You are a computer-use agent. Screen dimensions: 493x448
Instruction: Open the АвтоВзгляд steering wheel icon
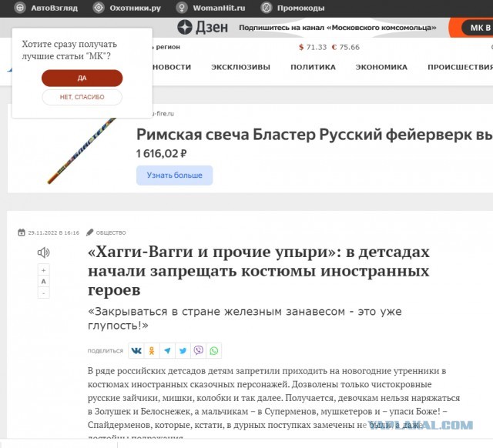(20, 8)
